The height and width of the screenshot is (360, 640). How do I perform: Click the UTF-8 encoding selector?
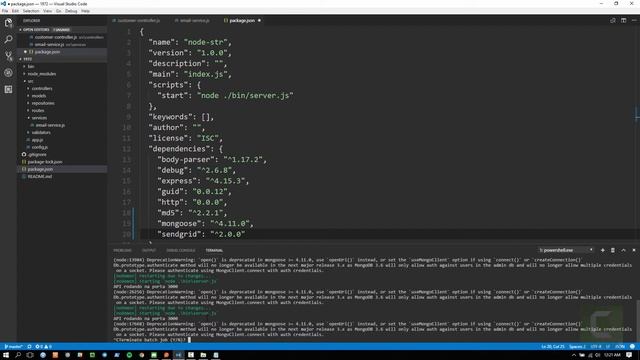(x=596, y=347)
